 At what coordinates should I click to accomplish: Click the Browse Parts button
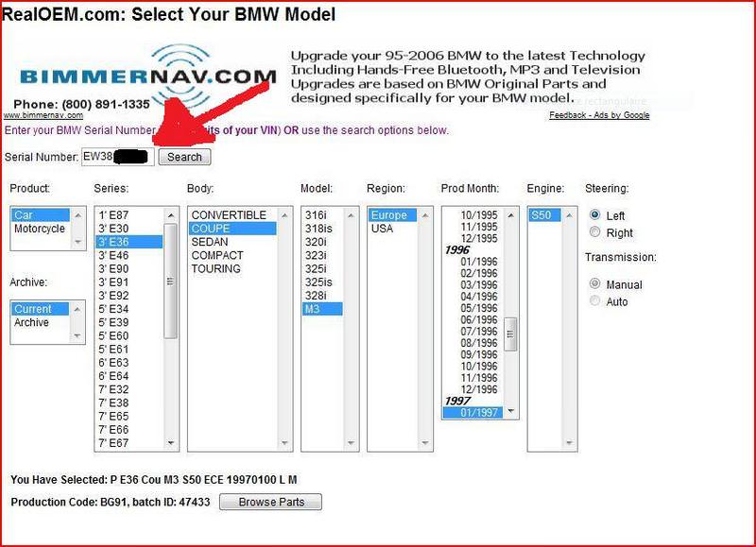(270, 503)
